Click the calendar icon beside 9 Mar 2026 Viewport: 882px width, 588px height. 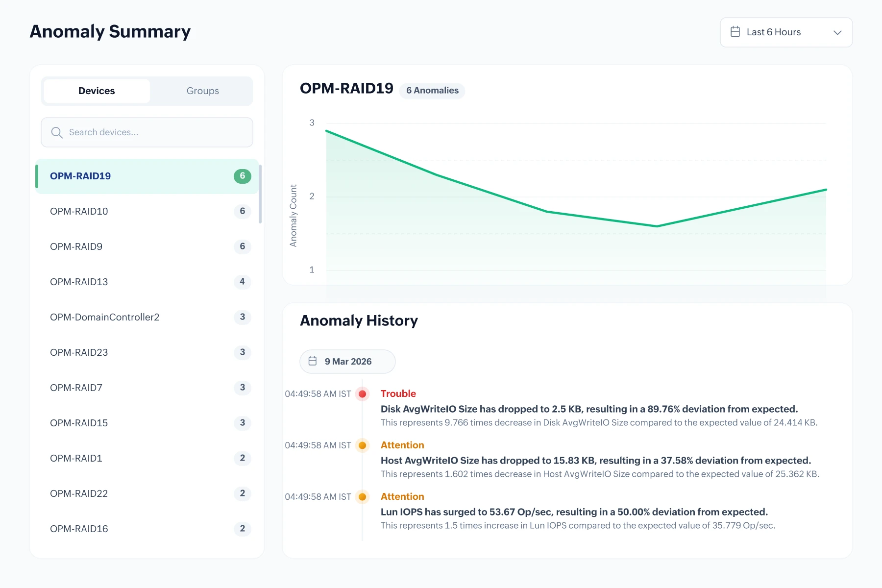point(313,361)
